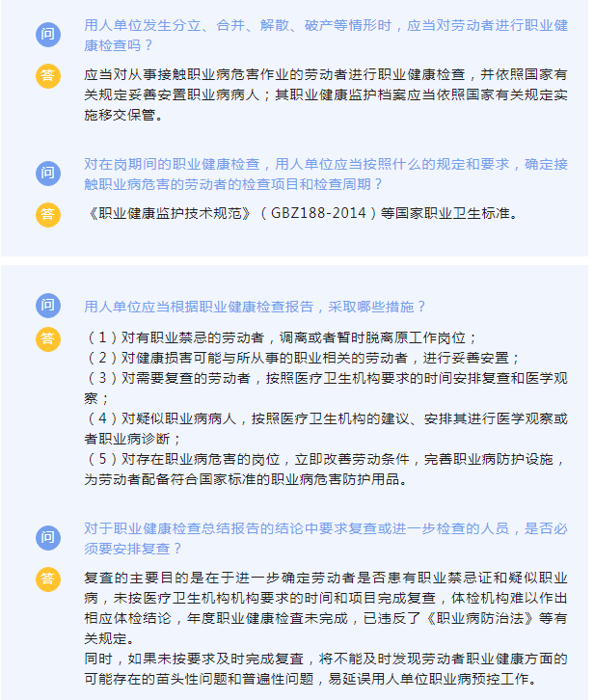The height and width of the screenshot is (700, 594).
Task: Click item (5) about 存在职业病危害的岗位
Action: (x=326, y=470)
